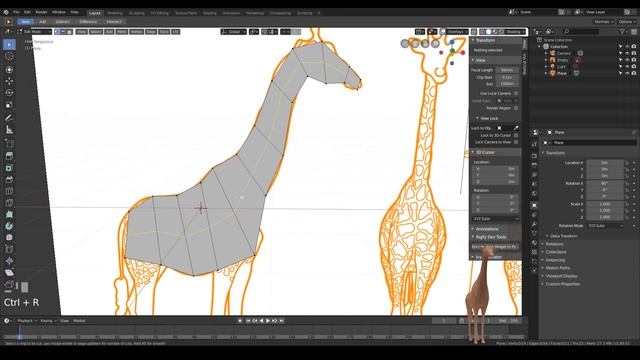Open the Window menu
This screenshot has width=640, height=360.
pyautogui.click(x=59, y=12)
